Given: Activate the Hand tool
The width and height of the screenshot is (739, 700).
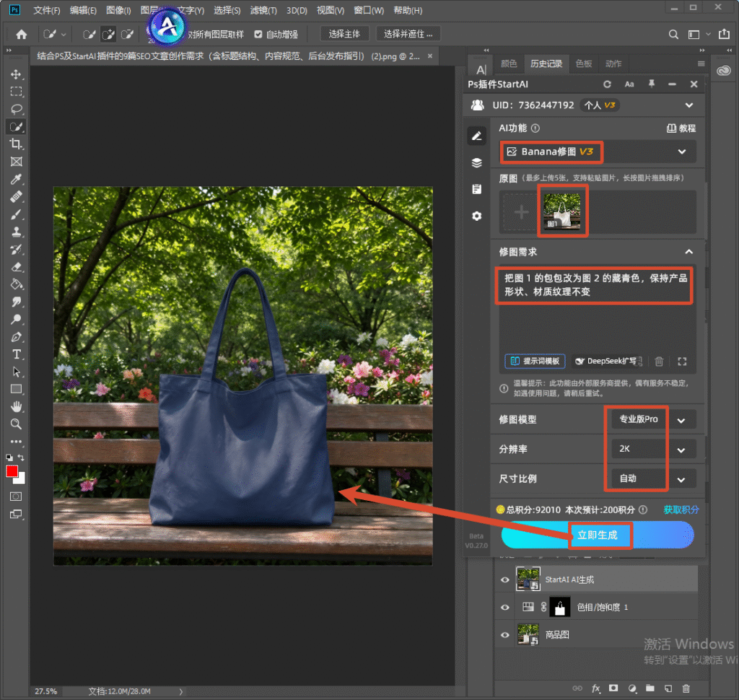Looking at the screenshot, I should click(16, 406).
